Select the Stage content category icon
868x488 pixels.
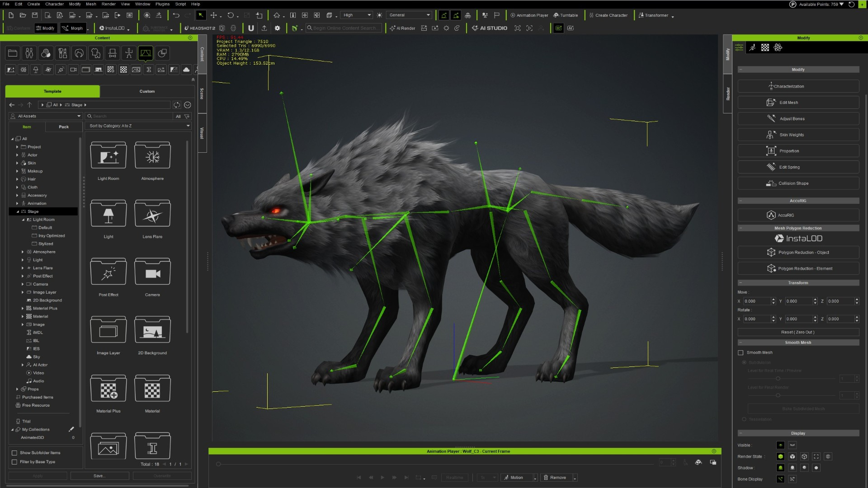[x=146, y=53]
